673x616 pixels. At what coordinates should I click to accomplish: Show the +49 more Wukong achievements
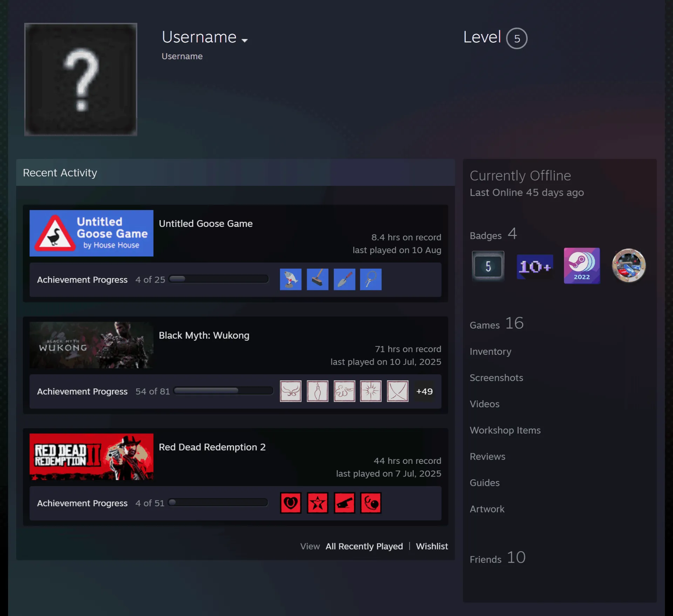pyautogui.click(x=424, y=391)
